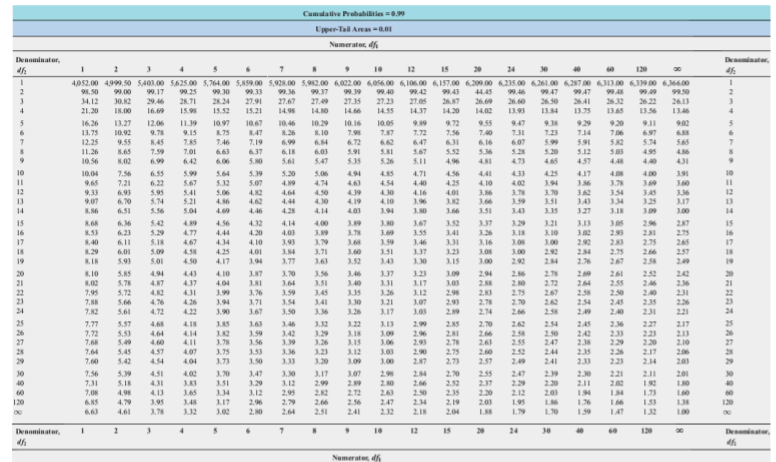The height and width of the screenshot is (462, 776).
Task: Select the table value '6,106.00'
Action: pyautogui.click(x=413, y=83)
